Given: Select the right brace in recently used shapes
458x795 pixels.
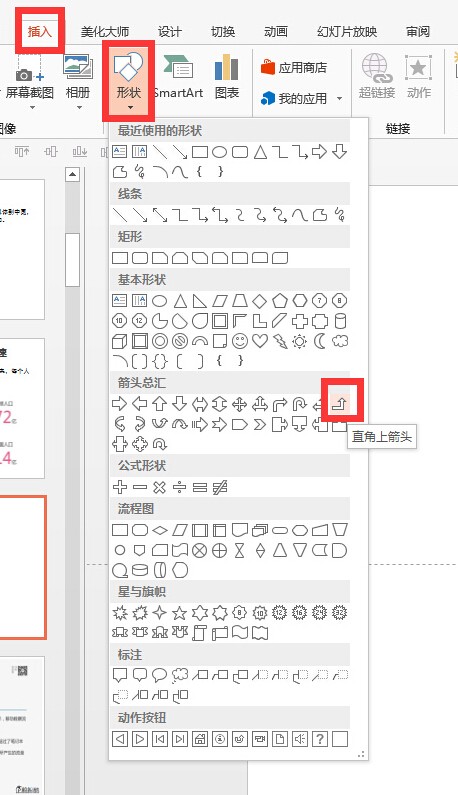Looking at the screenshot, I should point(220,172).
